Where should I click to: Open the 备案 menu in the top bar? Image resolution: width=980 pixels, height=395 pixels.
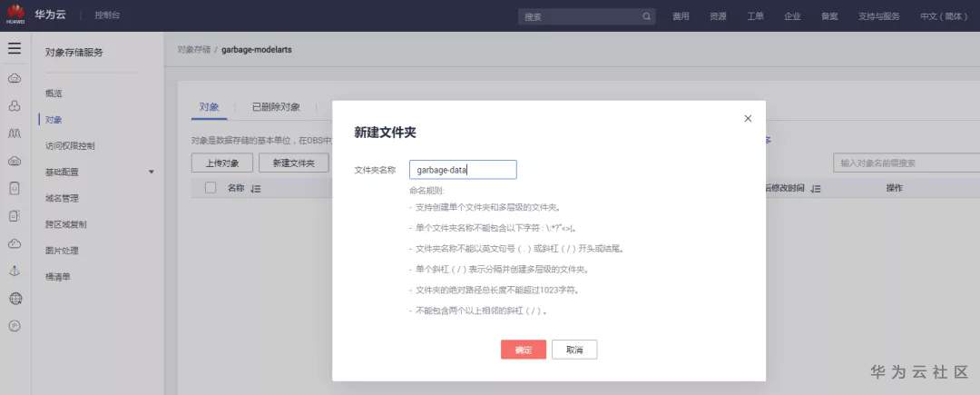[x=829, y=17]
